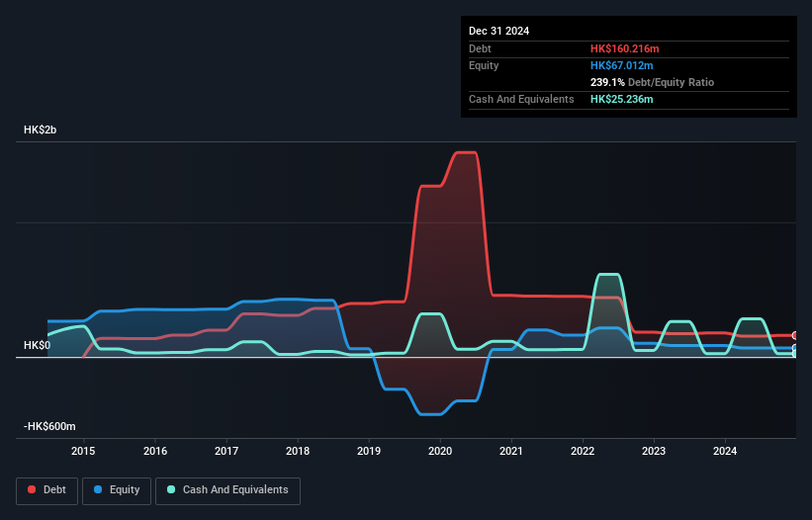Click the Dec 31 2024 tooltip date
The width and height of the screenshot is (812, 520).
498,31
